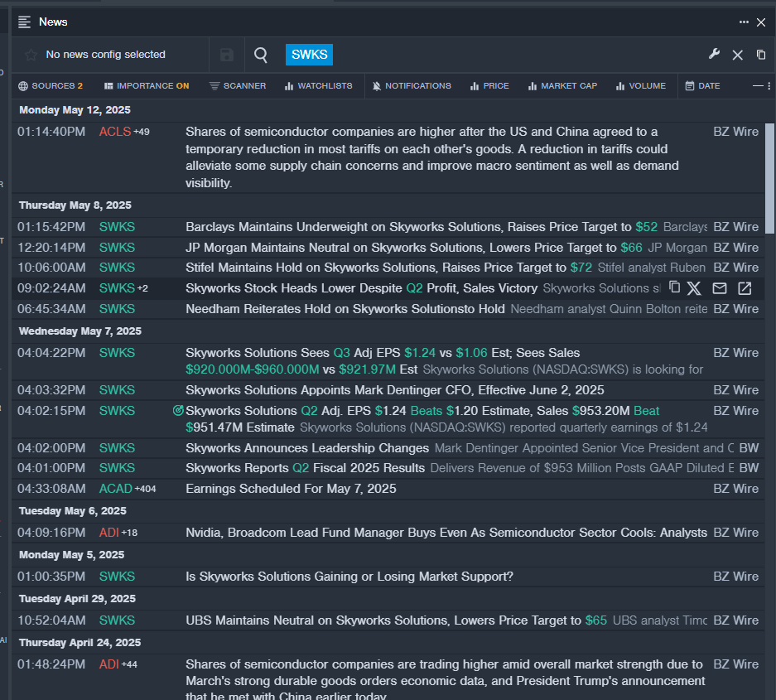The width and height of the screenshot is (776, 700).
Task: Expand the +18 tickers beside ADI
Action: 130,533
